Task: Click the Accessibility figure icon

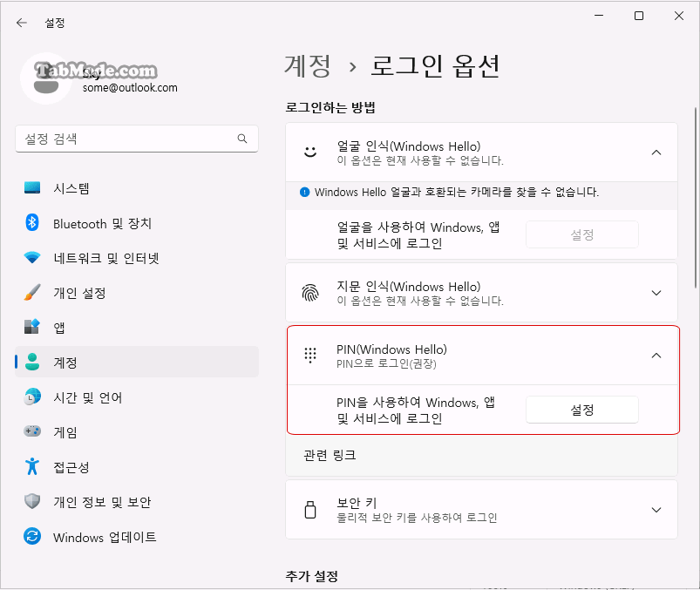Action: coord(32,466)
